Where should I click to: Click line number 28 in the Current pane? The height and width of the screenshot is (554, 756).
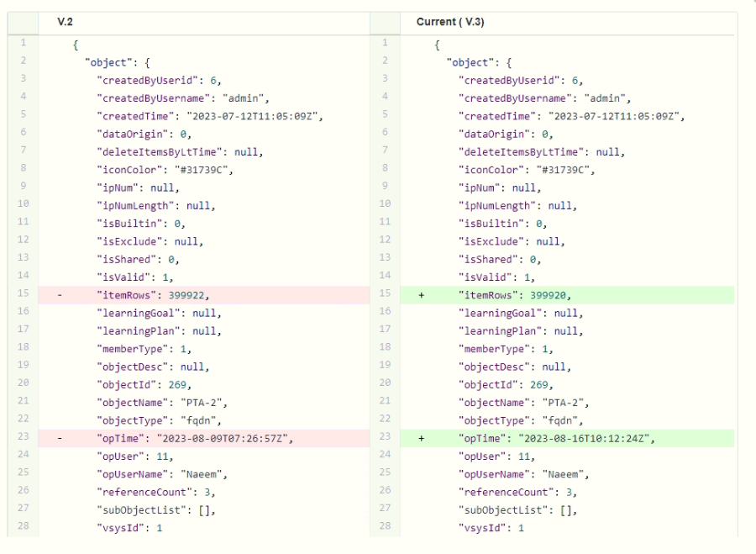click(385, 527)
